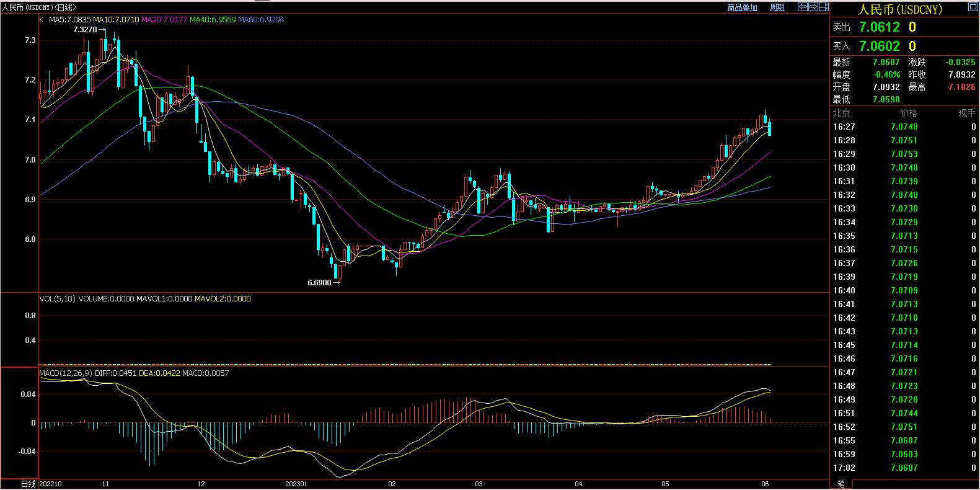Click the 最高 value 7.1026
This screenshot has width=980, height=490.
click(961, 87)
